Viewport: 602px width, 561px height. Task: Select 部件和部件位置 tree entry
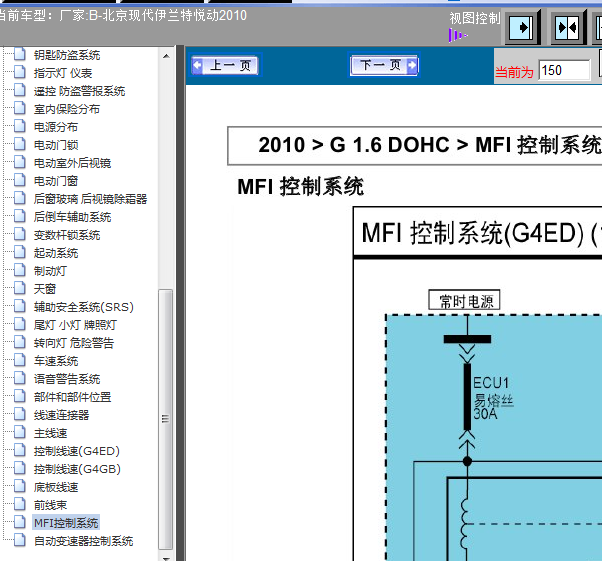point(73,397)
